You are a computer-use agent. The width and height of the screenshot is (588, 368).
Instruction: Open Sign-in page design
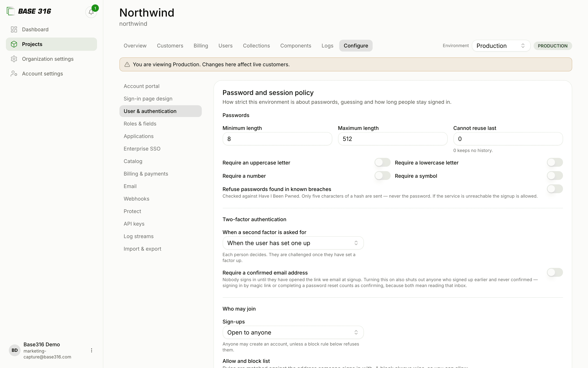pyautogui.click(x=160, y=99)
